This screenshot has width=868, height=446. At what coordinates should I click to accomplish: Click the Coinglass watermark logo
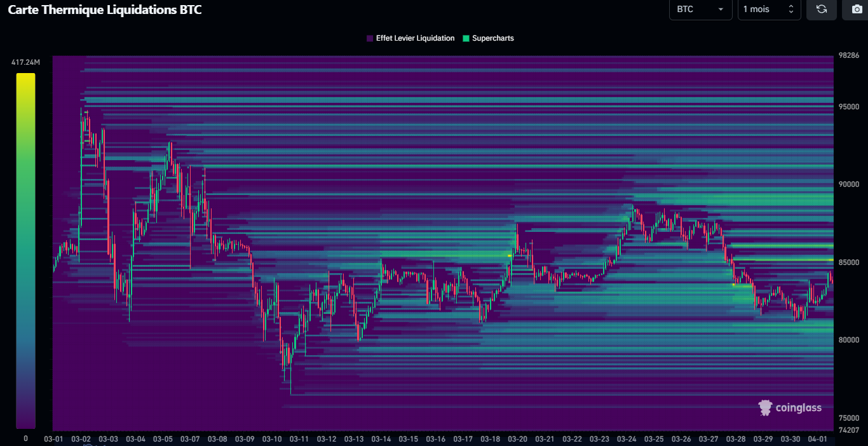[x=790, y=408]
